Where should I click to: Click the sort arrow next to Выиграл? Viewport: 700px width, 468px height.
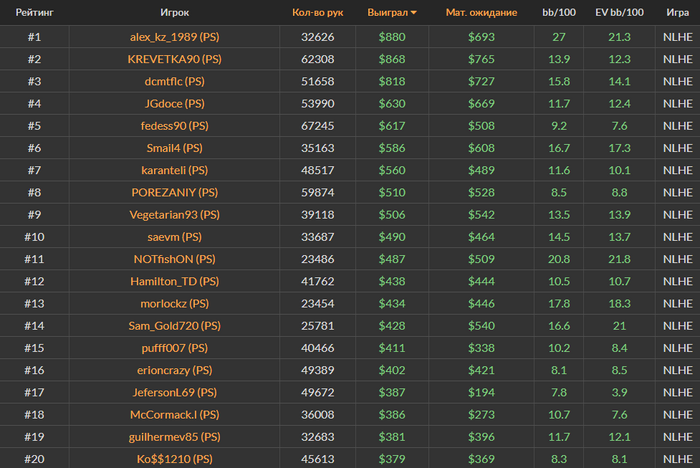(x=413, y=13)
